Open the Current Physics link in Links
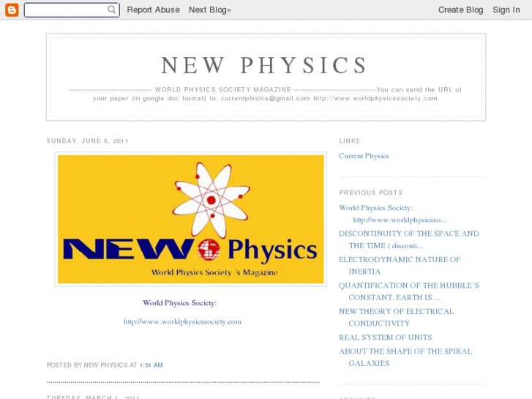This screenshot has width=532, height=399. [364, 156]
